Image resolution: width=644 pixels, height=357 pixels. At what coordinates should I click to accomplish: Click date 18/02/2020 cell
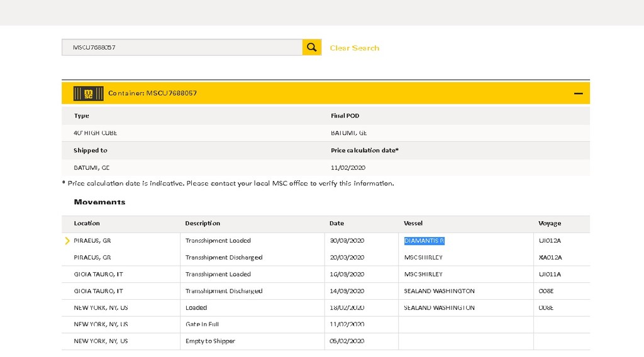(347, 308)
